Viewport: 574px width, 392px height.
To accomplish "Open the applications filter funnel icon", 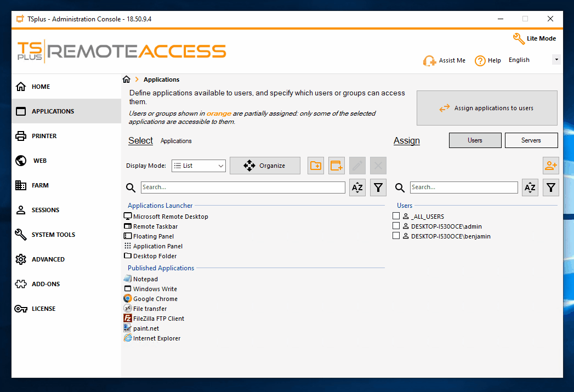I will [x=378, y=188].
